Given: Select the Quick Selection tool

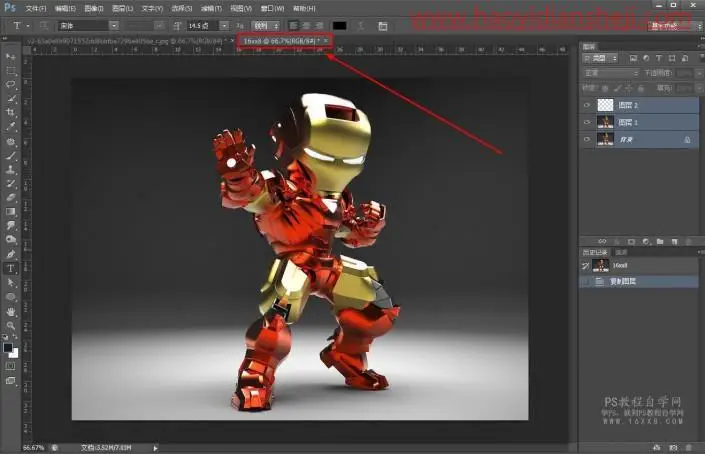Looking at the screenshot, I should coord(11,98).
